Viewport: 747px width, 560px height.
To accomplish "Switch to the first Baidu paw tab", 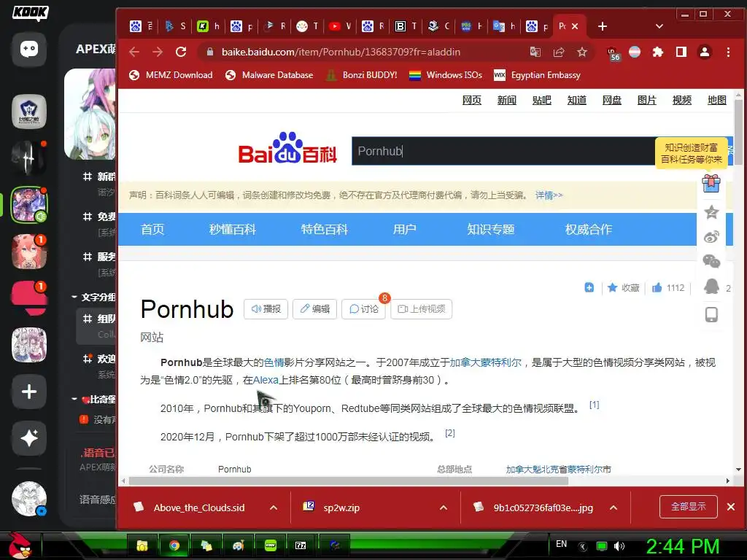I will 141,26.
